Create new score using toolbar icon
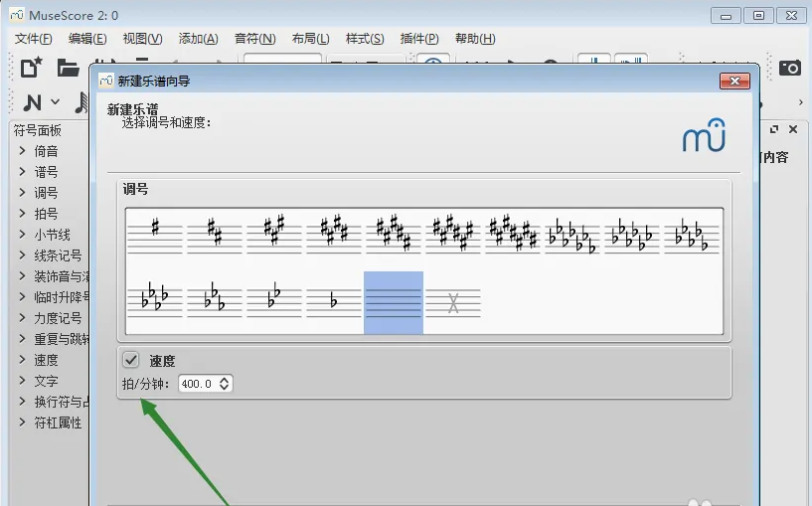The image size is (812, 506). pos(31,68)
